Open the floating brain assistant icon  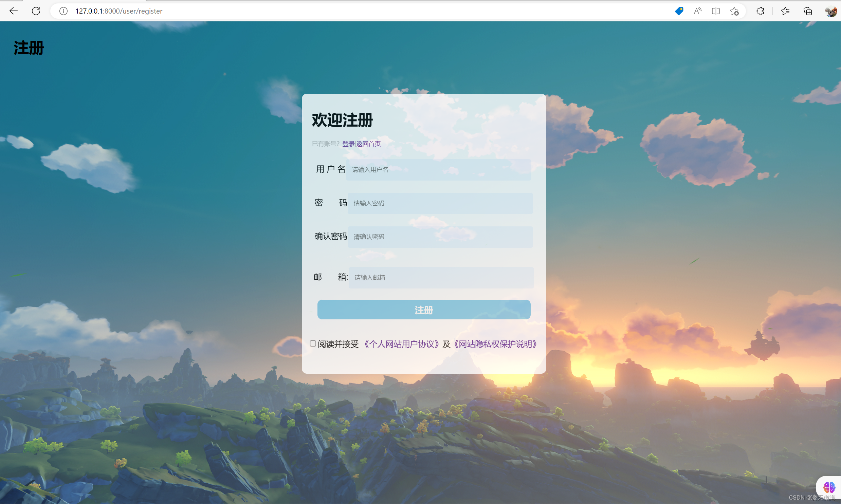(x=829, y=487)
